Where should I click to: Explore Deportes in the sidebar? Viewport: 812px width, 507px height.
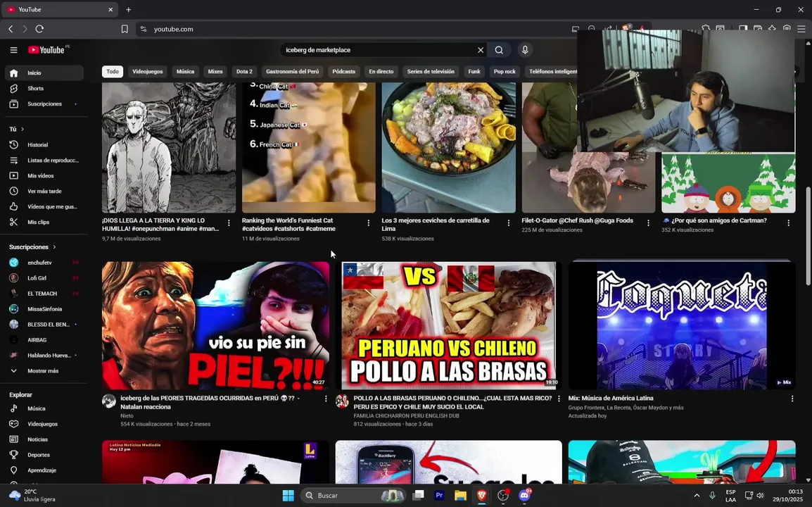tap(44, 455)
